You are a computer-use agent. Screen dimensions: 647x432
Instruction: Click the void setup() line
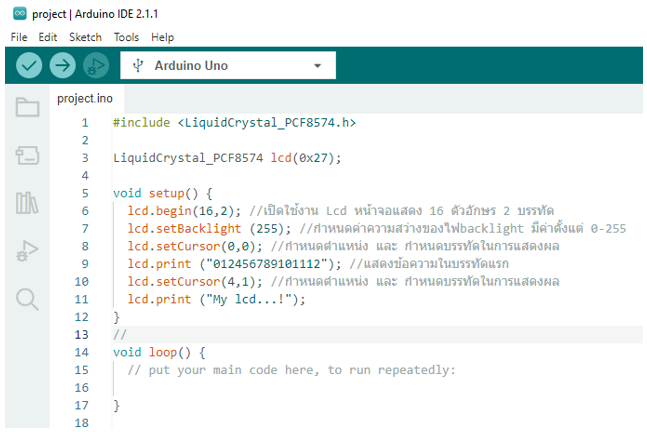pos(163,193)
